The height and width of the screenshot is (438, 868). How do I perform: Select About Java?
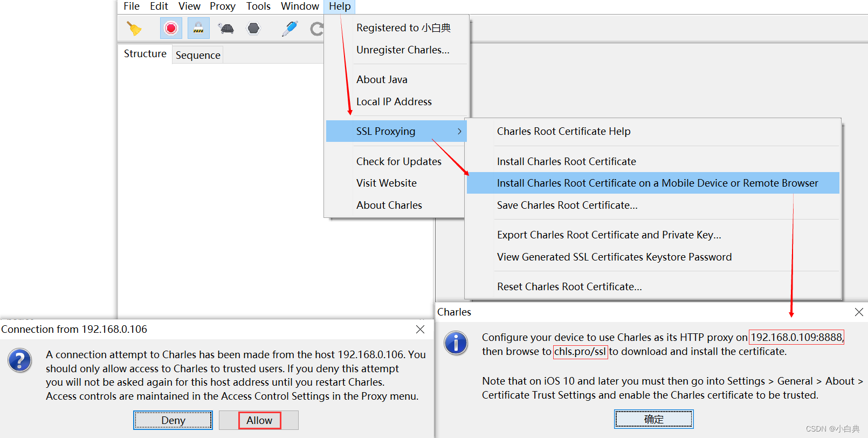pos(397,80)
